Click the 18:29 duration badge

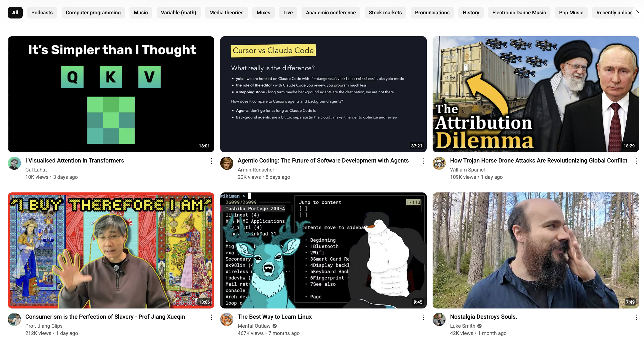(x=629, y=146)
